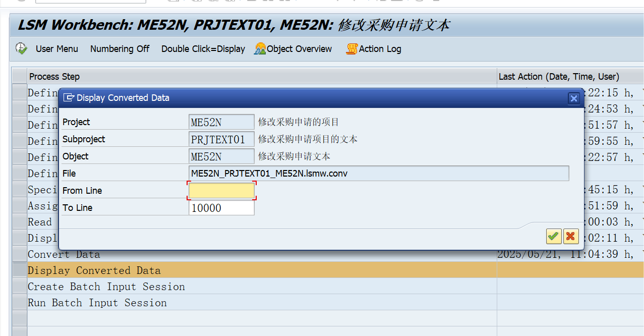The height and width of the screenshot is (336, 644).
Task: Click row selector beside Display Converted Data
Action: [x=19, y=270]
